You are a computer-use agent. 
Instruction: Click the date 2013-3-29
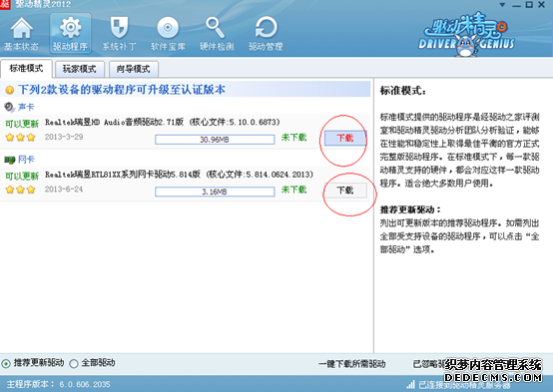point(64,137)
